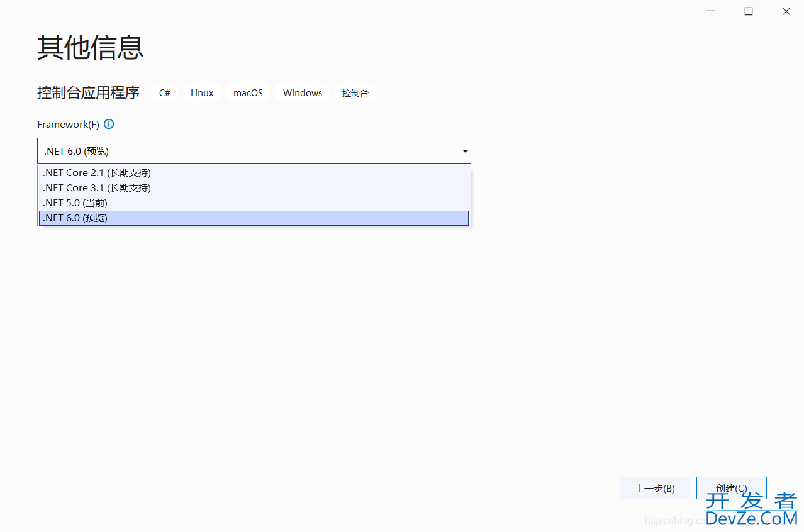Select .NET Core 3.1 (长期支持) option
Image resolution: width=804 pixels, height=532 pixels.
(x=254, y=188)
